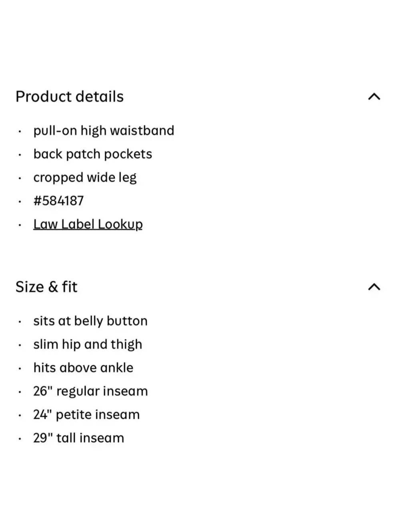The width and height of the screenshot is (400, 532).
Task: Click the bullet beside 29" tall inseam
Action: point(19,439)
